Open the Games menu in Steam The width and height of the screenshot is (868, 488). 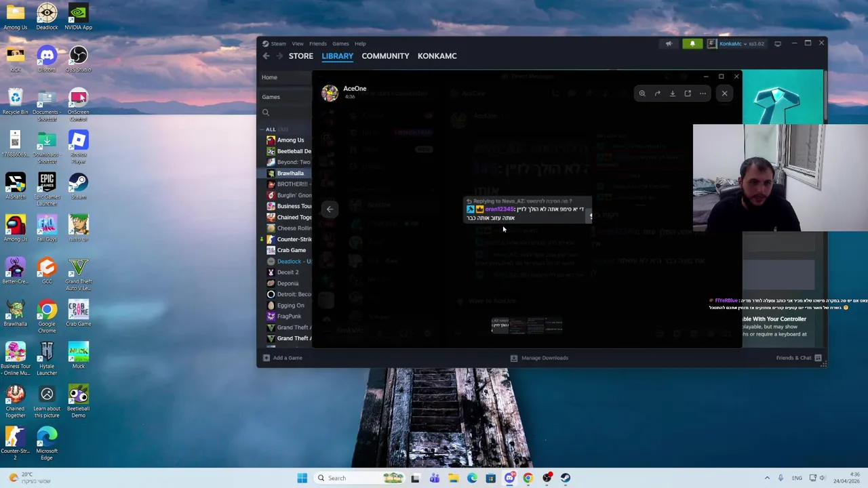click(340, 43)
